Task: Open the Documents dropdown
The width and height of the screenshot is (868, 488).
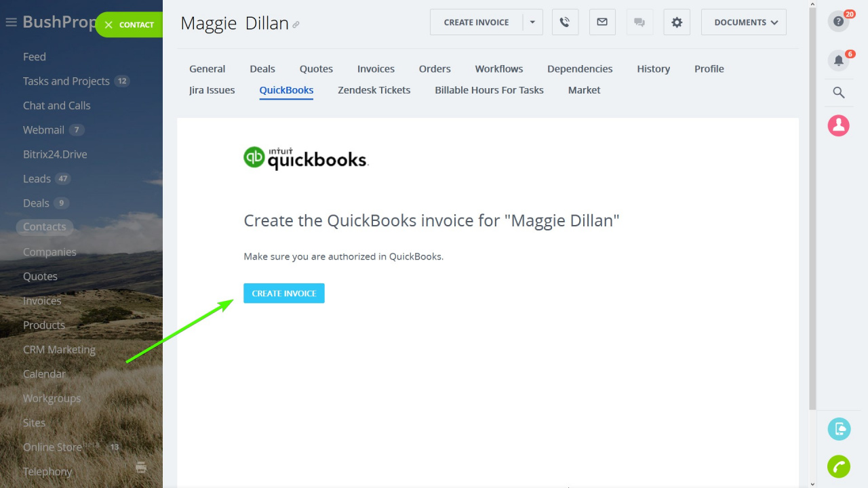Action: tap(744, 22)
